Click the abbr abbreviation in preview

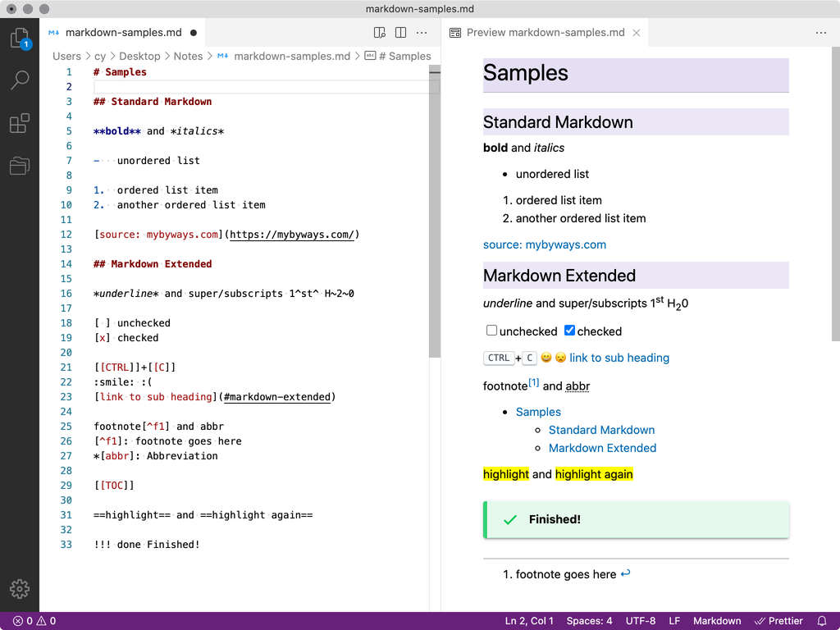577,386
